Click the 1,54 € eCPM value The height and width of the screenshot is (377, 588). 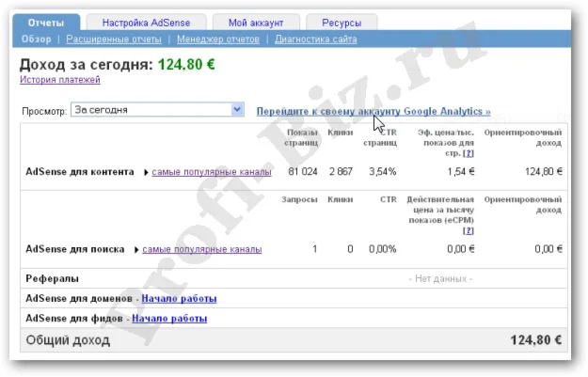pos(461,172)
